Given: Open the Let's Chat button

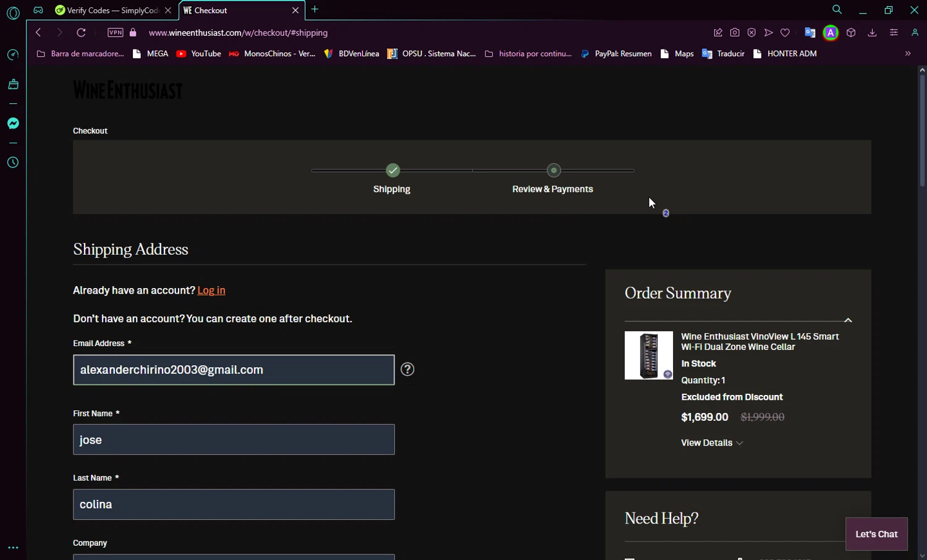Looking at the screenshot, I should tap(876, 534).
